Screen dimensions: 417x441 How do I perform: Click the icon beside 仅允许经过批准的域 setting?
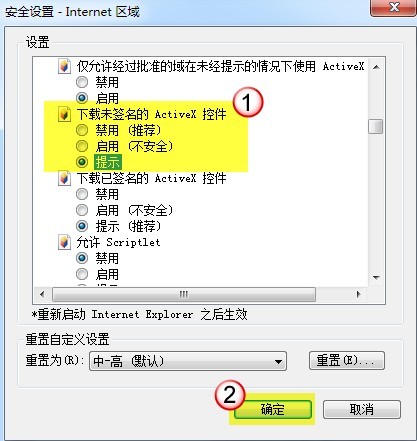point(64,66)
